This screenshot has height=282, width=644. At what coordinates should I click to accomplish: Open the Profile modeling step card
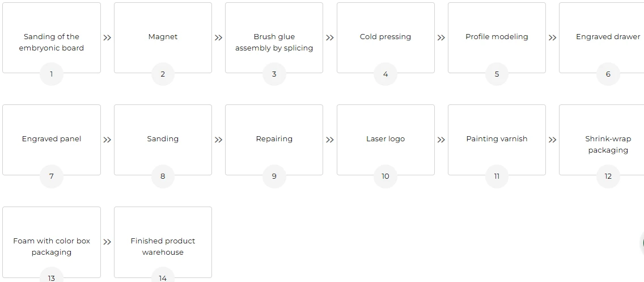[497, 38]
